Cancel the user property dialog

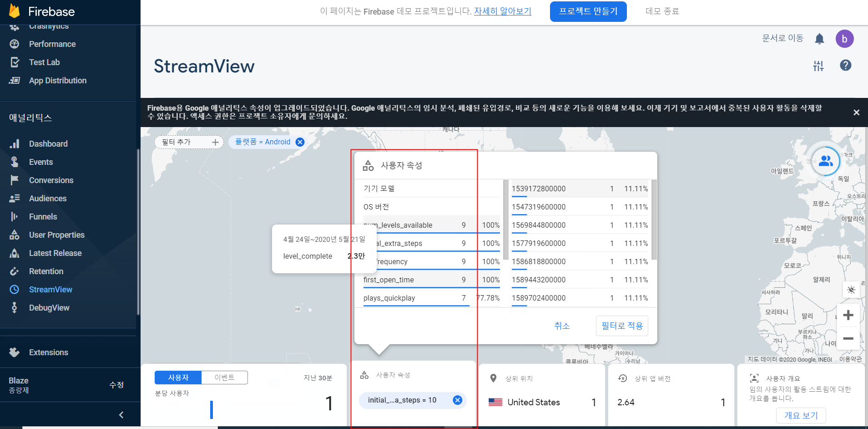(x=562, y=326)
